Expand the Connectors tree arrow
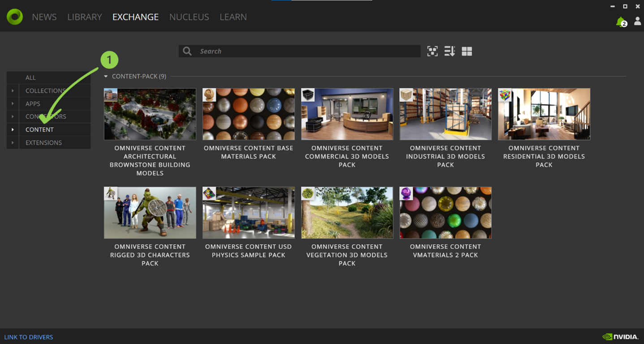Image resolution: width=644 pixels, height=344 pixels. 13,116
